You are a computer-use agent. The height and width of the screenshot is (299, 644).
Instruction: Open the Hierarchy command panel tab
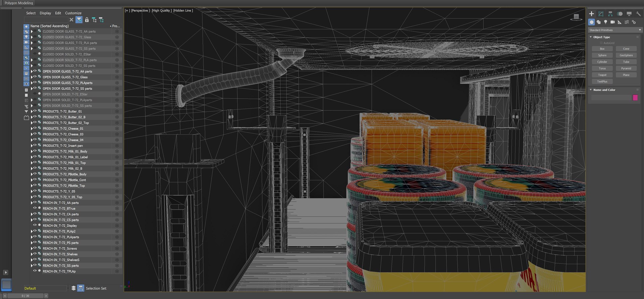pos(610,14)
